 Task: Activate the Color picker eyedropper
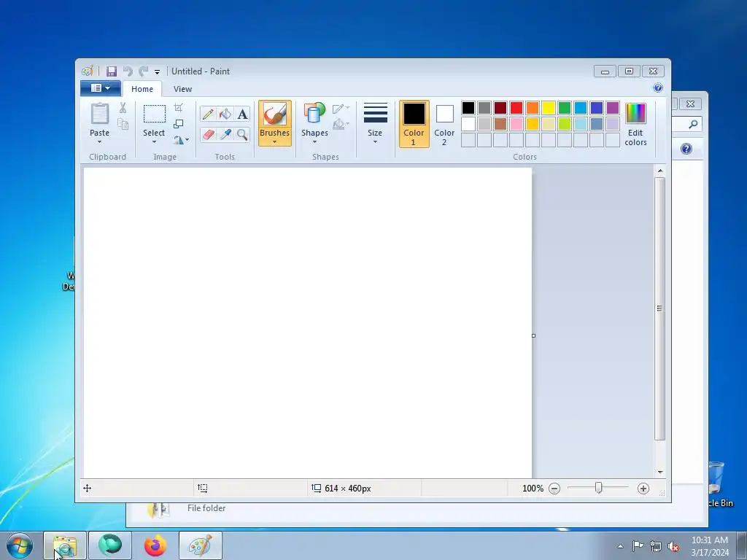tap(225, 135)
